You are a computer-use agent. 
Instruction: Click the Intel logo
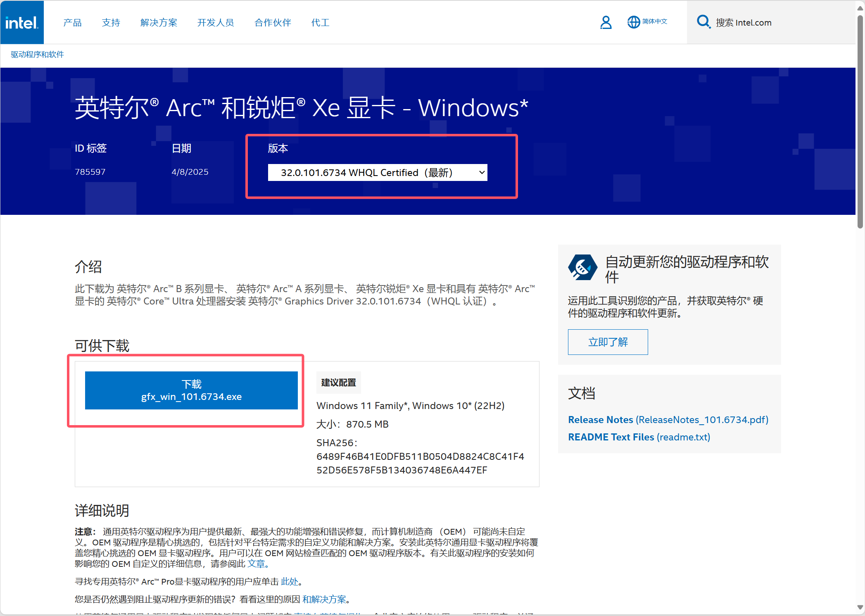[x=22, y=22]
